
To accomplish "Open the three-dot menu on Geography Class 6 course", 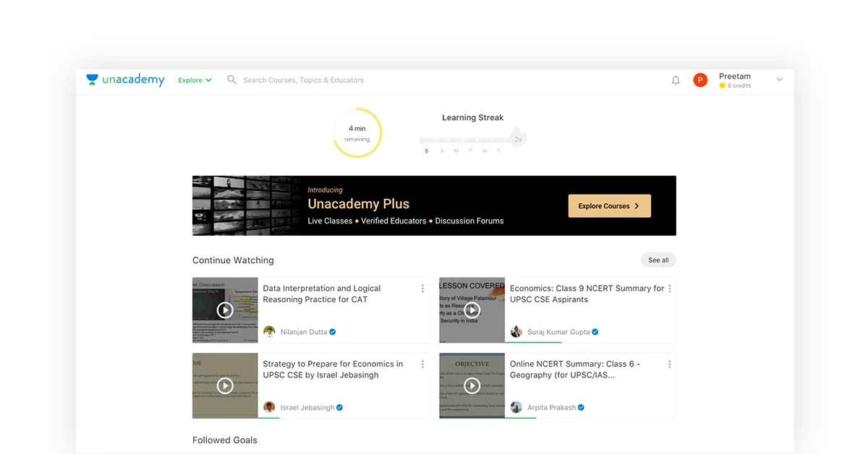I will point(669,364).
